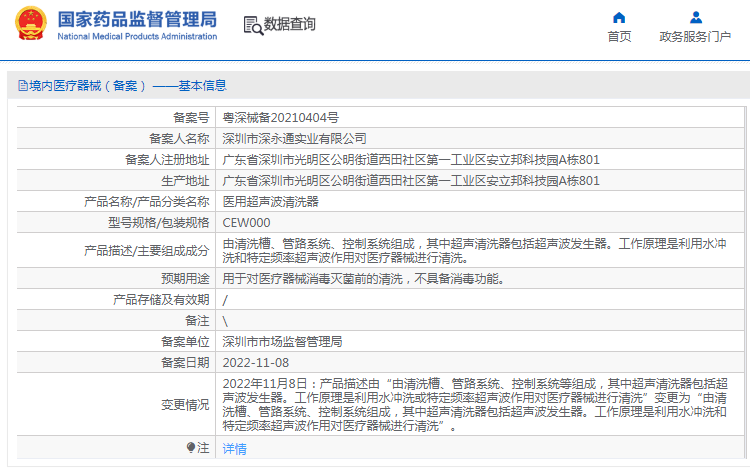The width and height of the screenshot is (750, 473).
Task: Click the 产品存储及有效期 label
Action: [x=161, y=300]
